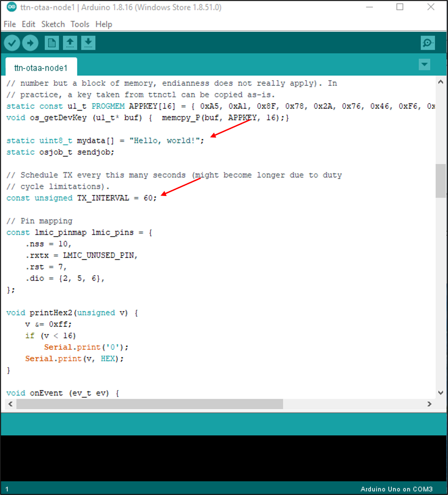Select the ttn-otaa-node1 sketch tab
The width and height of the screenshot is (448, 495).
40,67
